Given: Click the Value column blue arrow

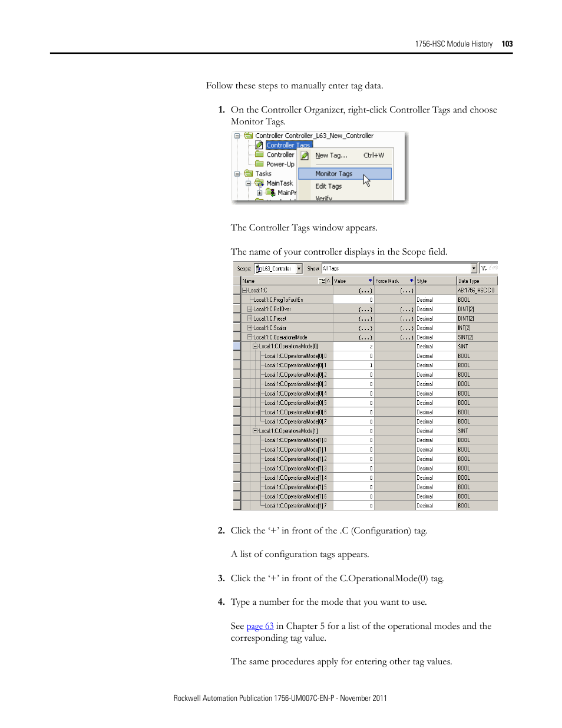Looking at the screenshot, I should pyautogui.click(x=371, y=281).
